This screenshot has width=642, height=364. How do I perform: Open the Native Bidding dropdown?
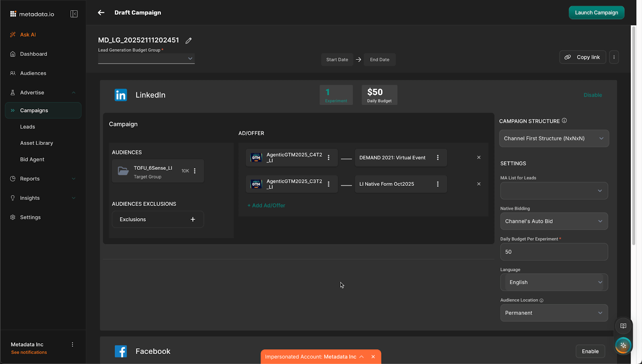pyautogui.click(x=554, y=221)
